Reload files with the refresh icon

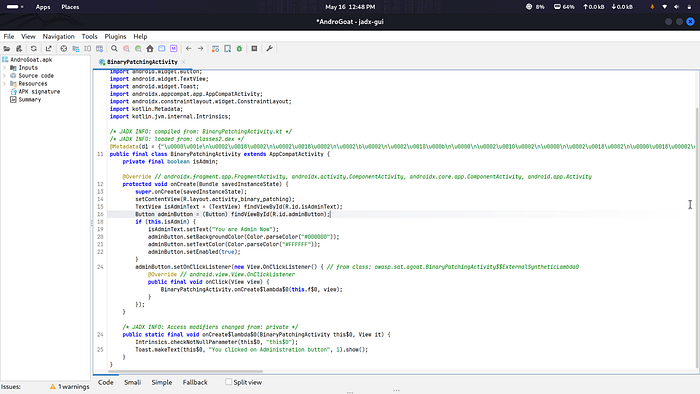pos(33,49)
